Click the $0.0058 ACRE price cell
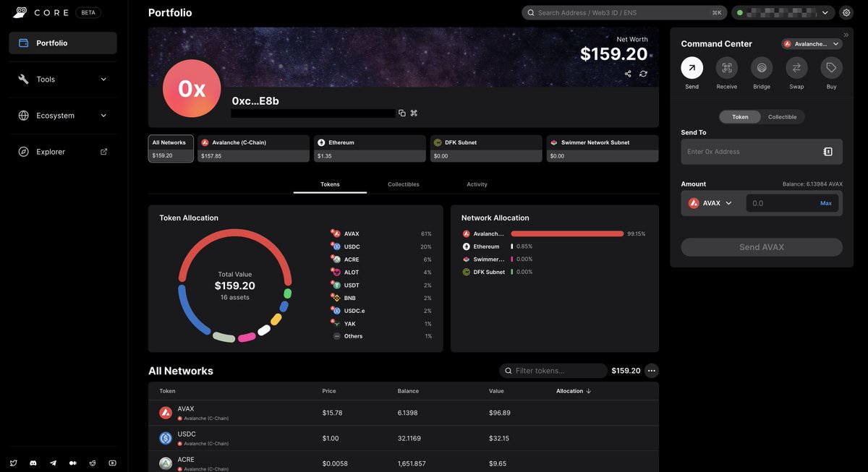This screenshot has height=472, width=868. (333, 463)
